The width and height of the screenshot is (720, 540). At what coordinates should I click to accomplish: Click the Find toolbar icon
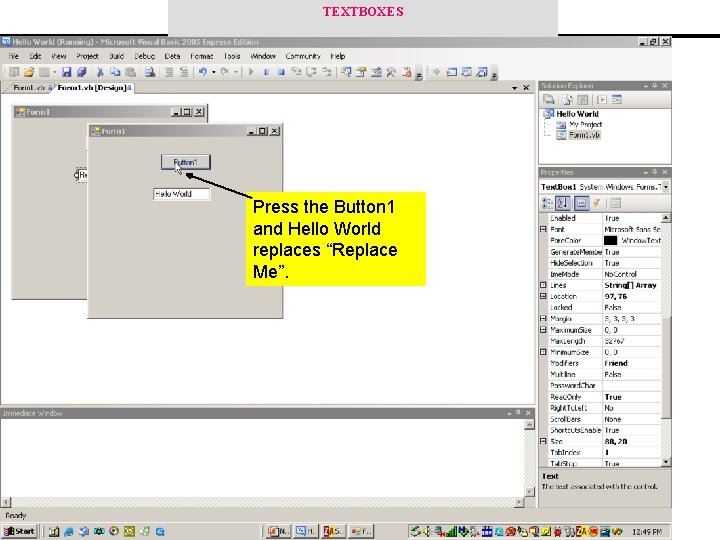[x=150, y=72]
